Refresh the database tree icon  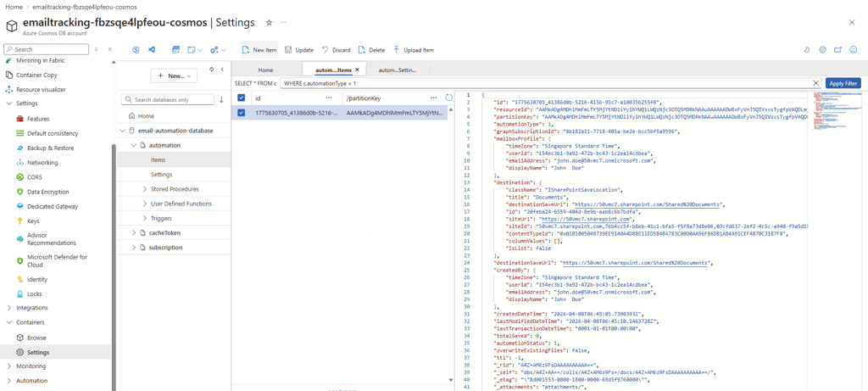[211, 70]
